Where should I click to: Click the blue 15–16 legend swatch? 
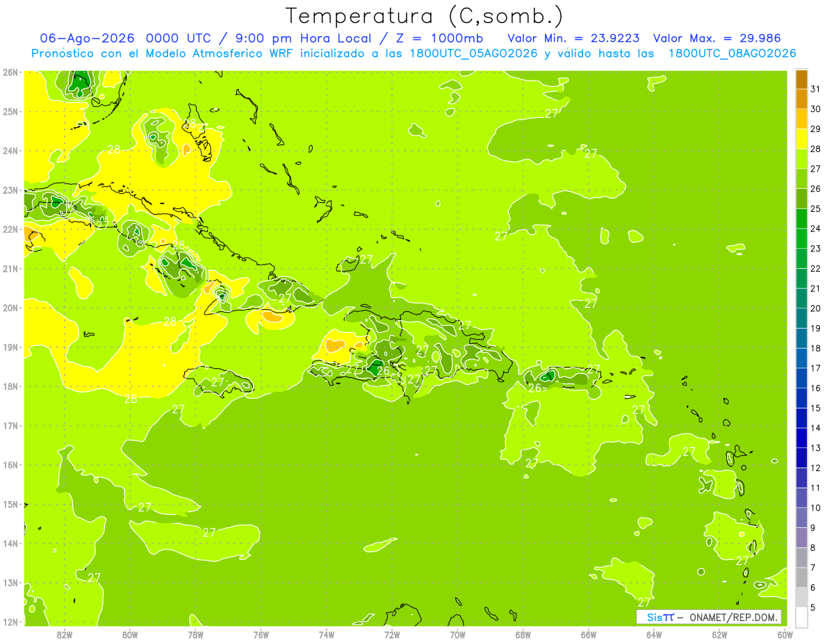[801, 398]
